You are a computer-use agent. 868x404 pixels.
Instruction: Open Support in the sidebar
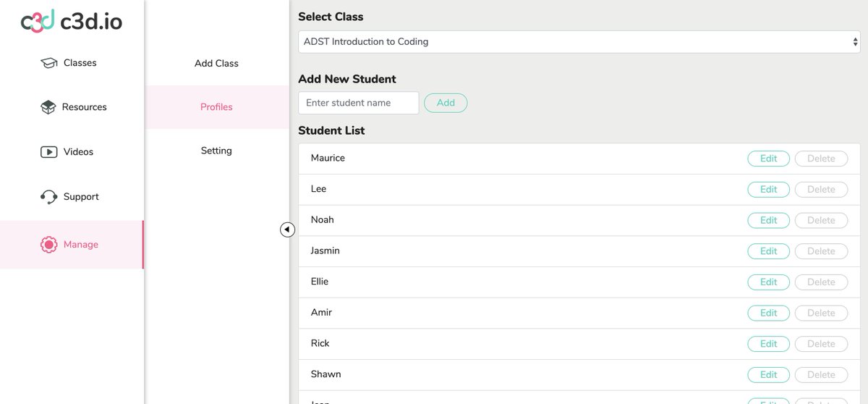tap(72, 197)
